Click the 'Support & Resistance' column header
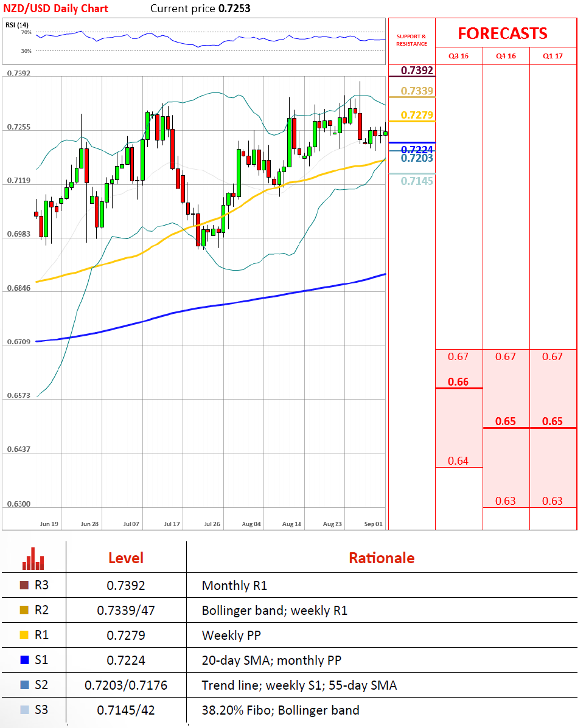This screenshot has height=728, width=586. (411, 40)
